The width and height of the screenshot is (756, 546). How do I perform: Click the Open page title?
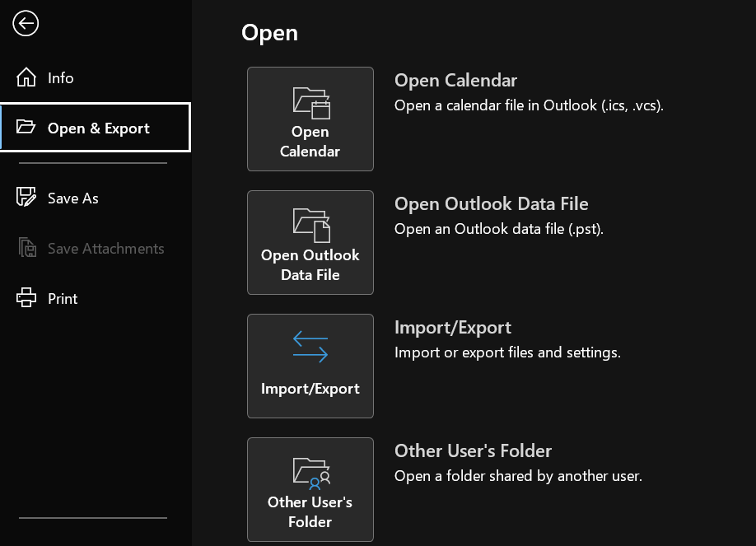pyautogui.click(x=269, y=33)
